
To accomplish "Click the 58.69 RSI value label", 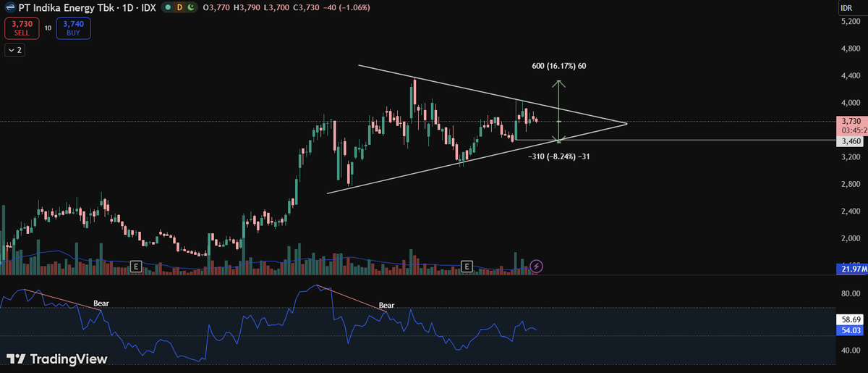I will pyautogui.click(x=849, y=319).
